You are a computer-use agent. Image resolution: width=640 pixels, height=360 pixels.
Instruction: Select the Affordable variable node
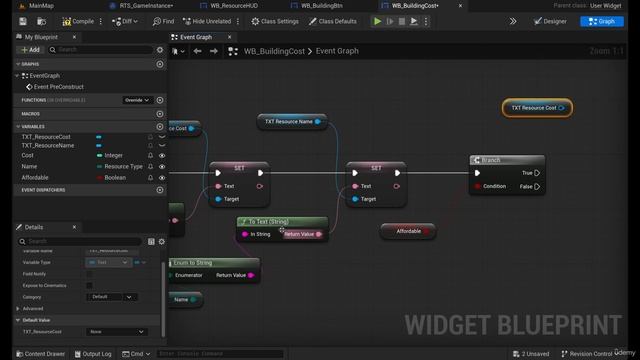408,231
